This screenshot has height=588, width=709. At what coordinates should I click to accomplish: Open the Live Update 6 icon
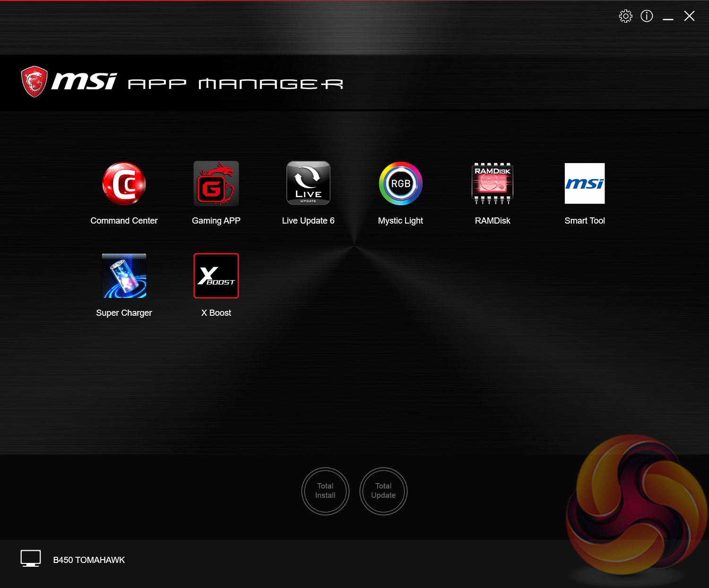coord(308,183)
